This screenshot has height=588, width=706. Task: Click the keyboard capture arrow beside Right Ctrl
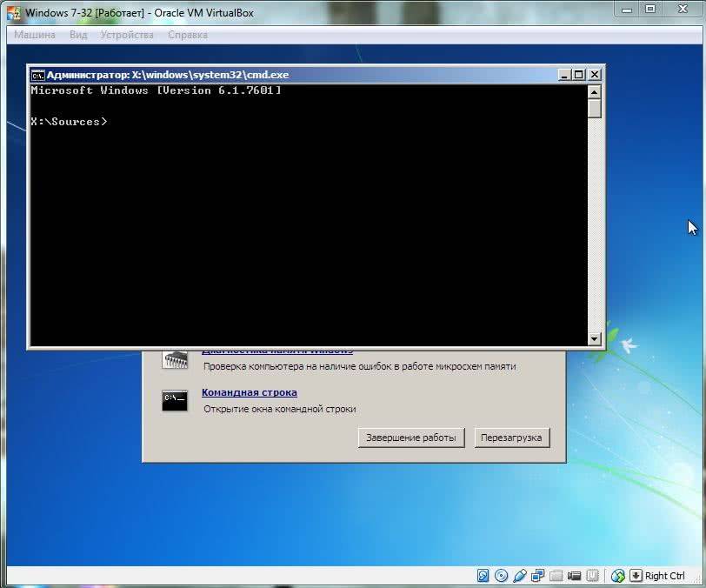(x=636, y=576)
